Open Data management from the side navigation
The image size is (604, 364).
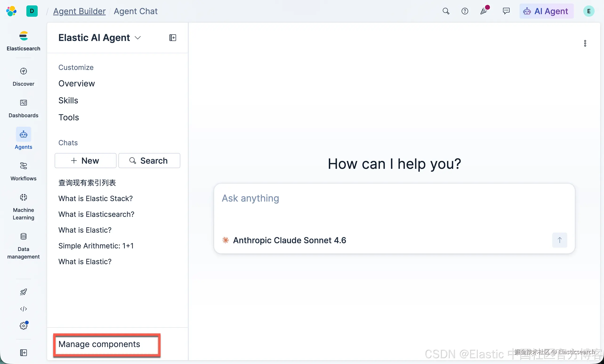coord(24,246)
